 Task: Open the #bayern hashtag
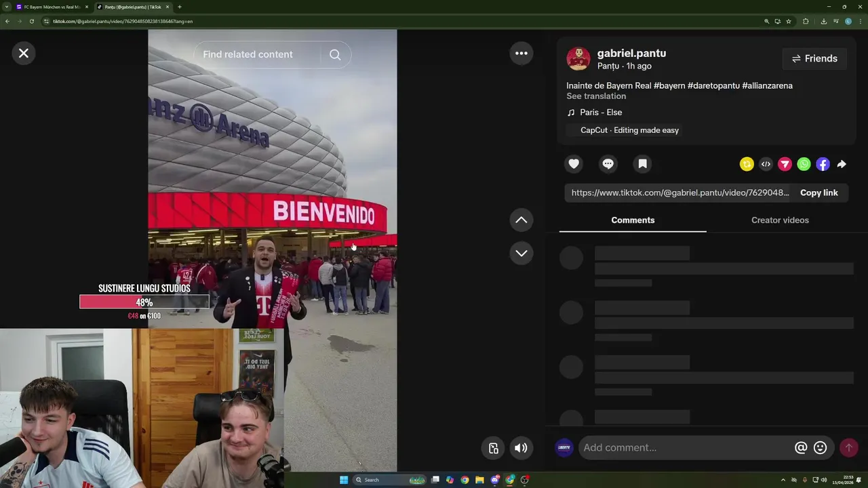[669, 85]
